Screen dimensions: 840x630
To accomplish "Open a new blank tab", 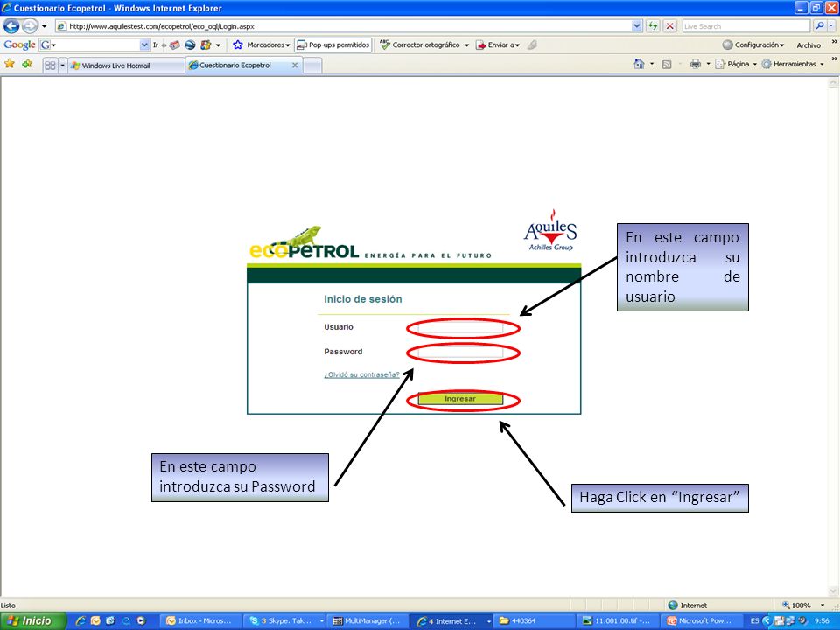I will coord(312,66).
